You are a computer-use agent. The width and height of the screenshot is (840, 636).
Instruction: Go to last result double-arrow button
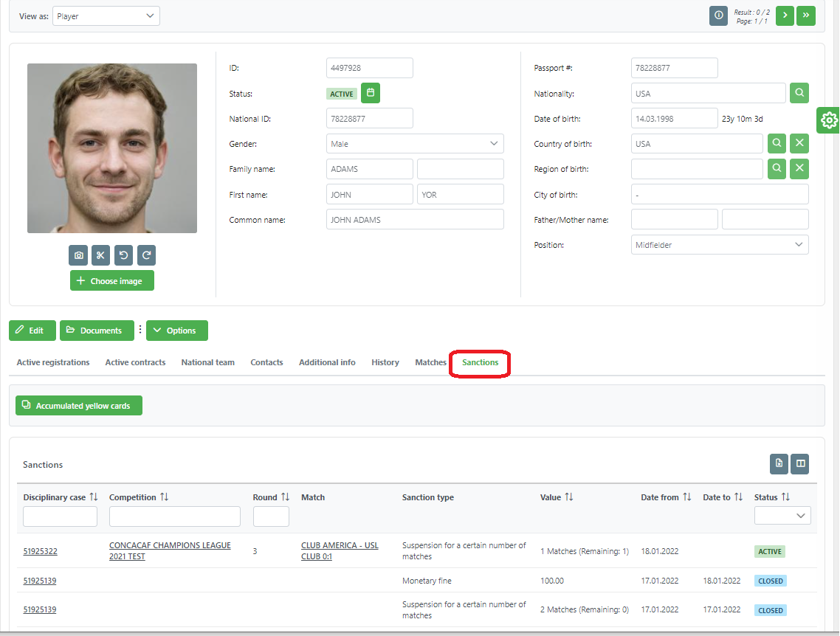[x=806, y=15]
